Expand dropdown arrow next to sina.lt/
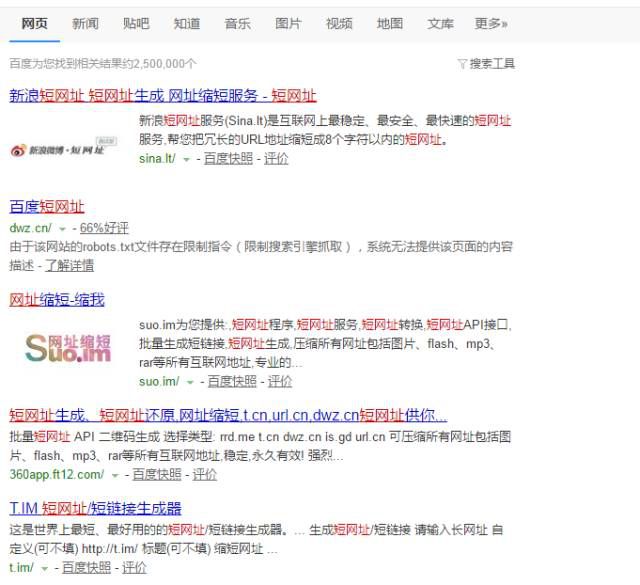This screenshot has width=640, height=585. 187,159
